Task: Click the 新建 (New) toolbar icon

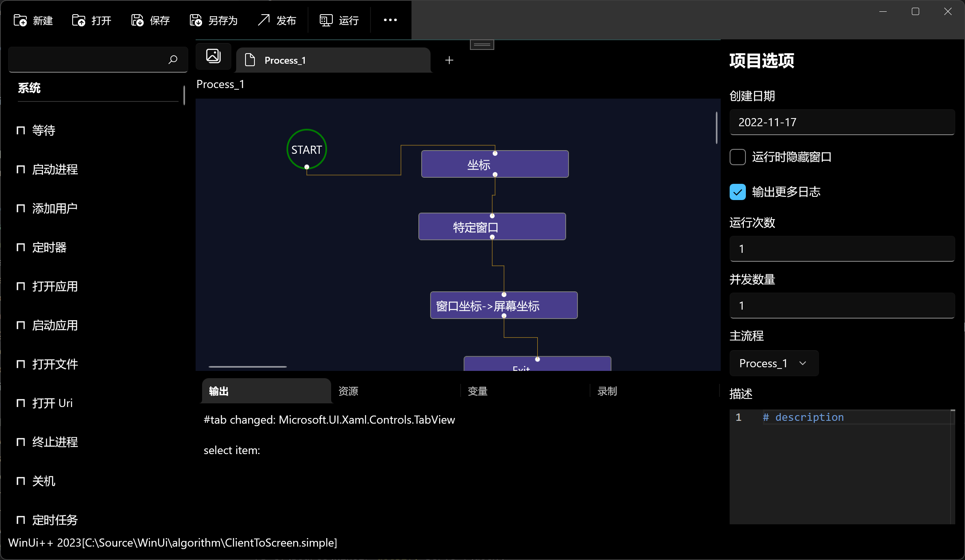Action: point(20,20)
